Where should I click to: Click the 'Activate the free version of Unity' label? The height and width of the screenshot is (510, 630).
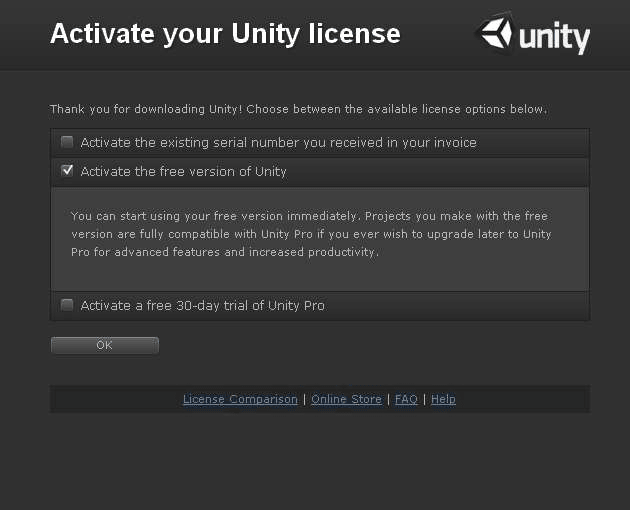[x=183, y=172]
